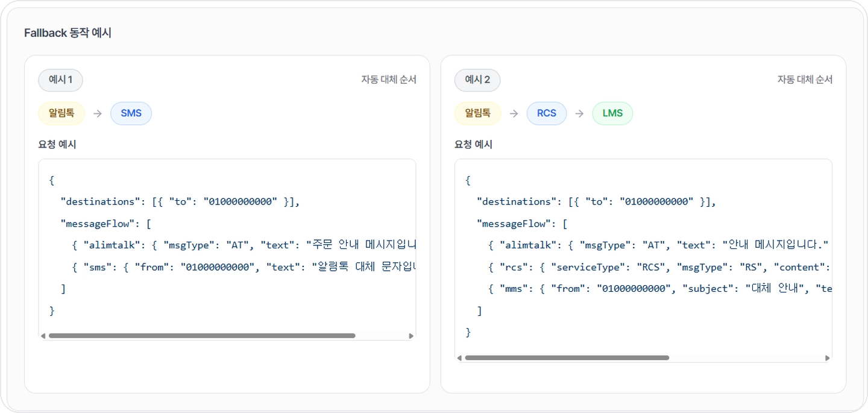The height and width of the screenshot is (413, 868).
Task: Click 자동 대체 순서 label in 예시 2 card
Action: pyautogui.click(x=805, y=80)
